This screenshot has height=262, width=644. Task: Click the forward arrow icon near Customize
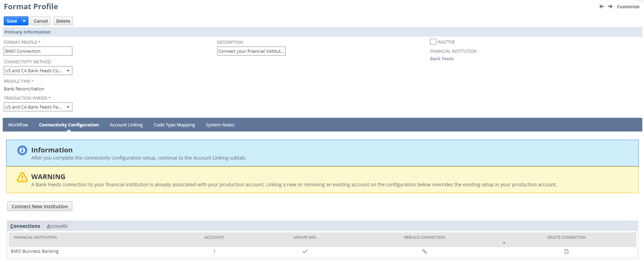pos(610,7)
